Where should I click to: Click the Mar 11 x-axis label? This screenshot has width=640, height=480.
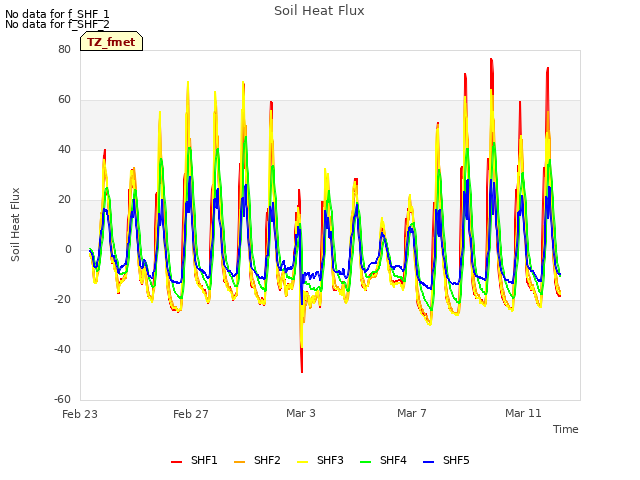click(x=523, y=413)
